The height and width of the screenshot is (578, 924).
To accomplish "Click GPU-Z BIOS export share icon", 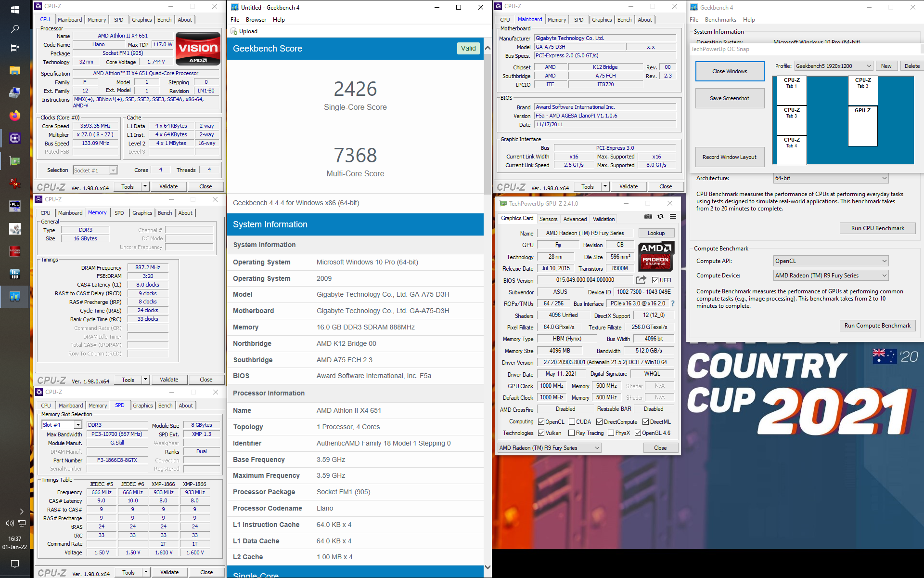I will [641, 280].
